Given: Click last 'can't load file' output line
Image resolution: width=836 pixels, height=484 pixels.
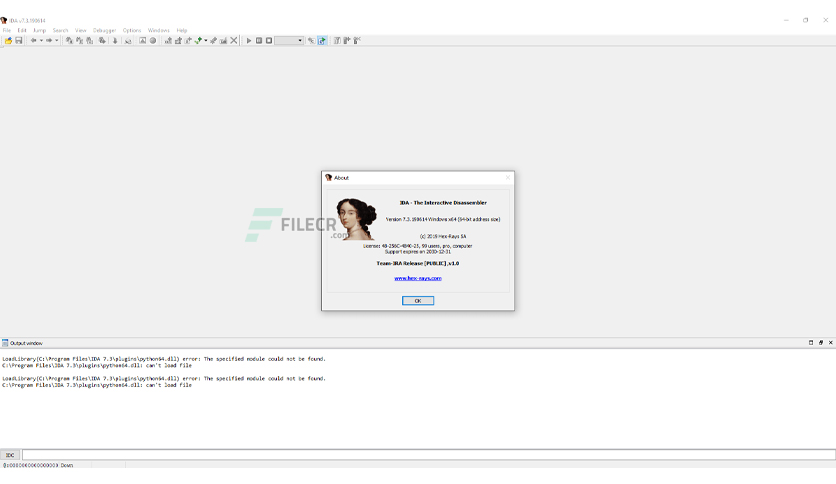Looking at the screenshot, I should click(97, 385).
